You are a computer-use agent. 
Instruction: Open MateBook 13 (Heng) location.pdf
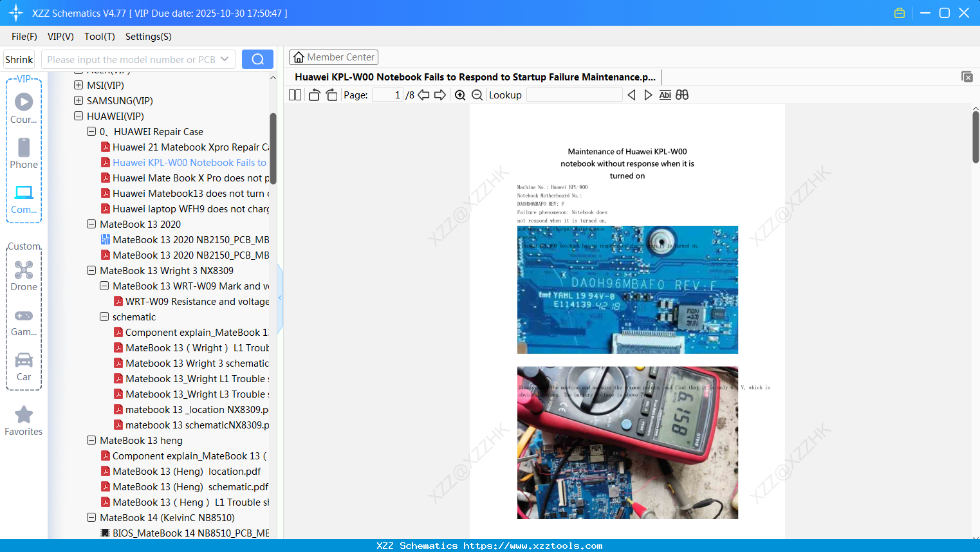click(x=181, y=472)
